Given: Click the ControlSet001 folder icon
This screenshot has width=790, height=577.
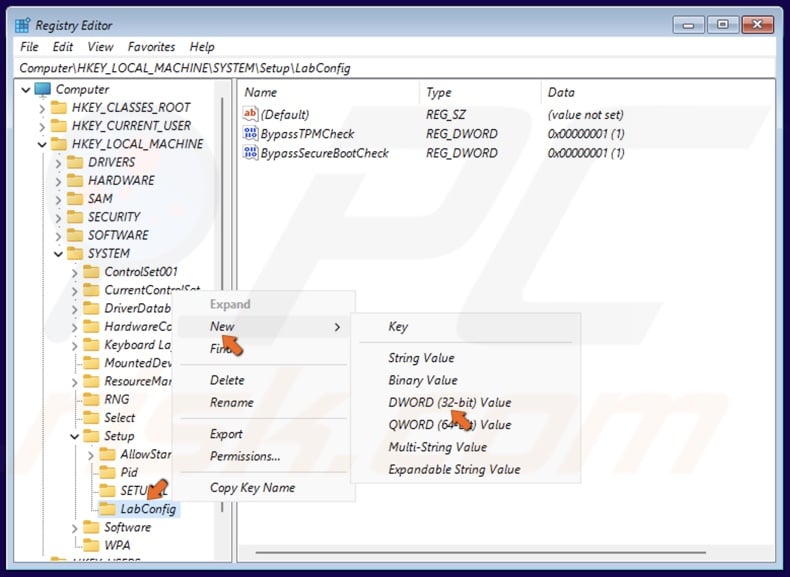Looking at the screenshot, I should click(x=91, y=272).
